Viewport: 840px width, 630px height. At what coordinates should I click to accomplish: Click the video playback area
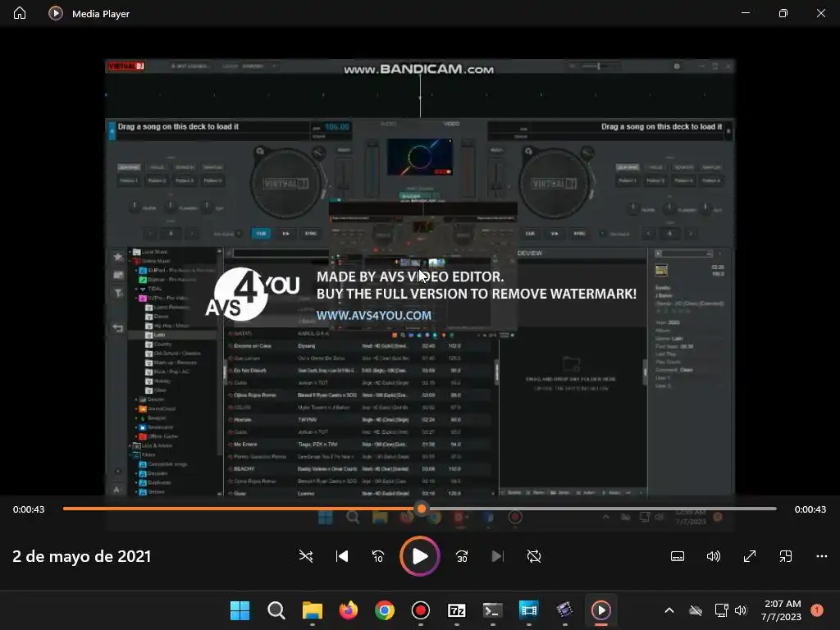(x=420, y=277)
